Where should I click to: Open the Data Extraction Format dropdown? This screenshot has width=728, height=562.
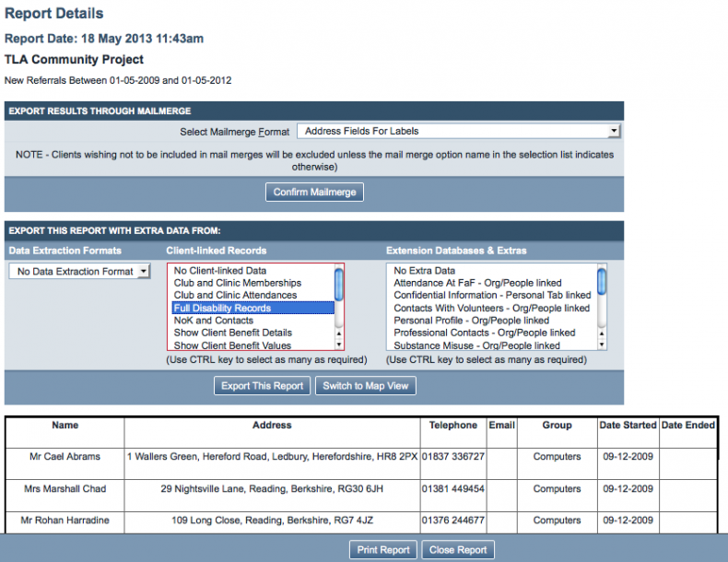(79, 272)
